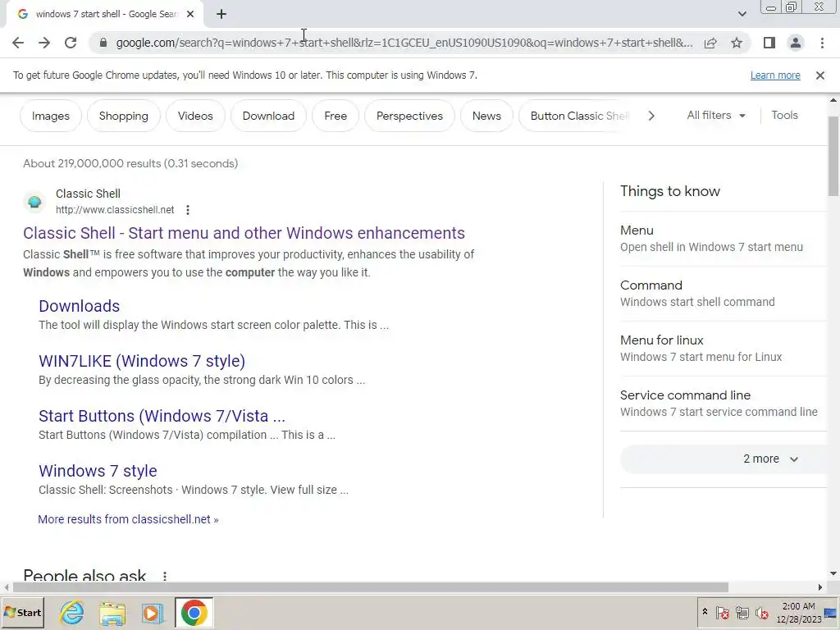Open Windows Explorer from the taskbar
840x630 pixels.
tap(112, 613)
